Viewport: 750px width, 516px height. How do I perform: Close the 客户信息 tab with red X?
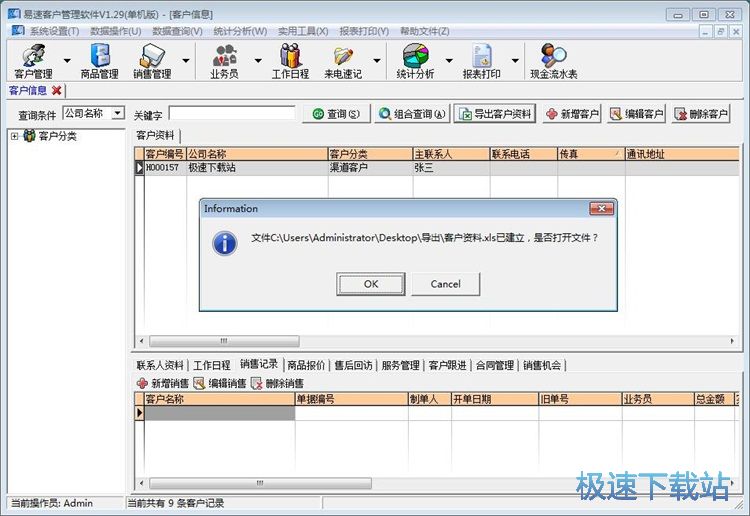57,90
